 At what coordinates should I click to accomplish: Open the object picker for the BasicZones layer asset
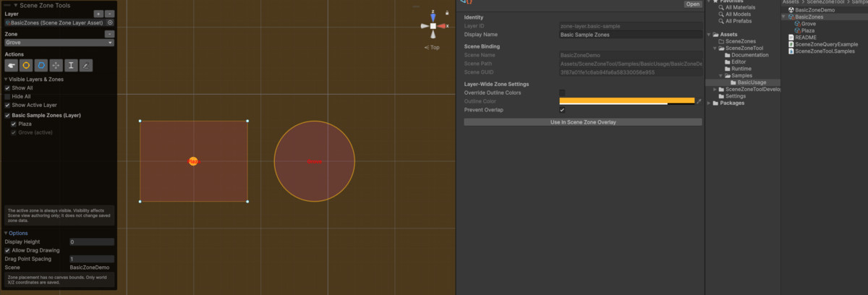(x=110, y=23)
